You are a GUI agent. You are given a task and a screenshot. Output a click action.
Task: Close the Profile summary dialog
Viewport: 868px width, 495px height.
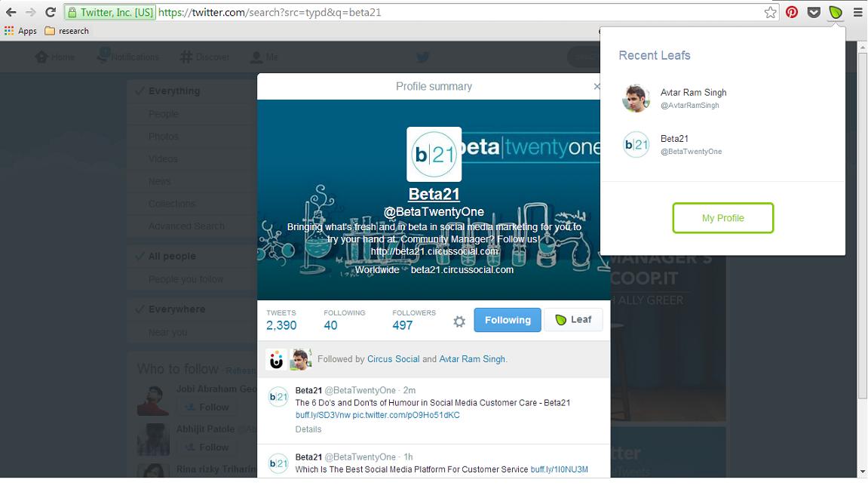(x=597, y=86)
